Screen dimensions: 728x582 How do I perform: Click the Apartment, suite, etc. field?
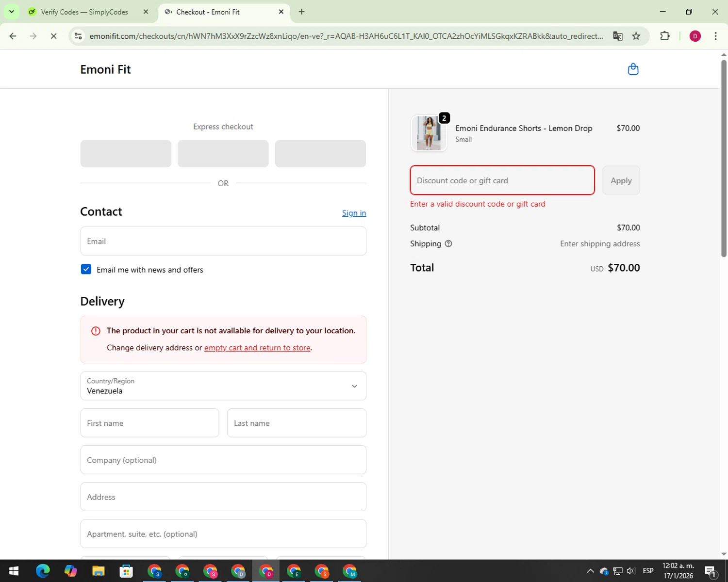pos(223,533)
